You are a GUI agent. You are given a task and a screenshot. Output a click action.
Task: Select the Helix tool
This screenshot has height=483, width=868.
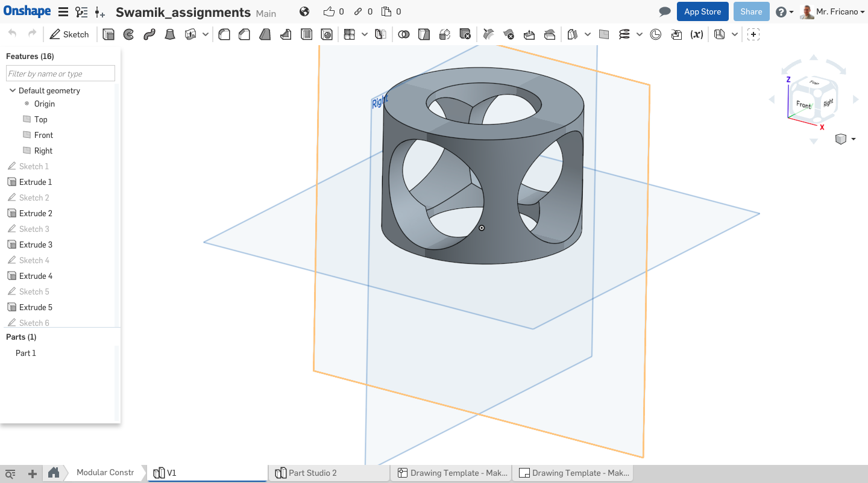624,34
